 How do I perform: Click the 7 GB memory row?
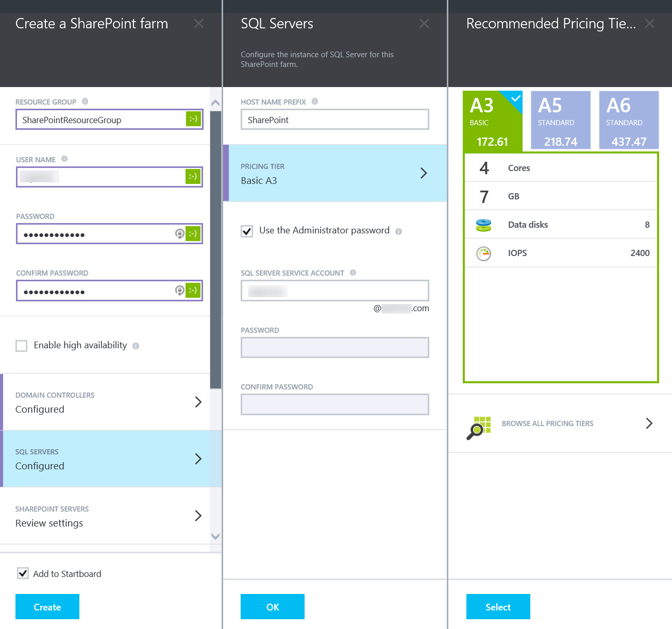(561, 196)
